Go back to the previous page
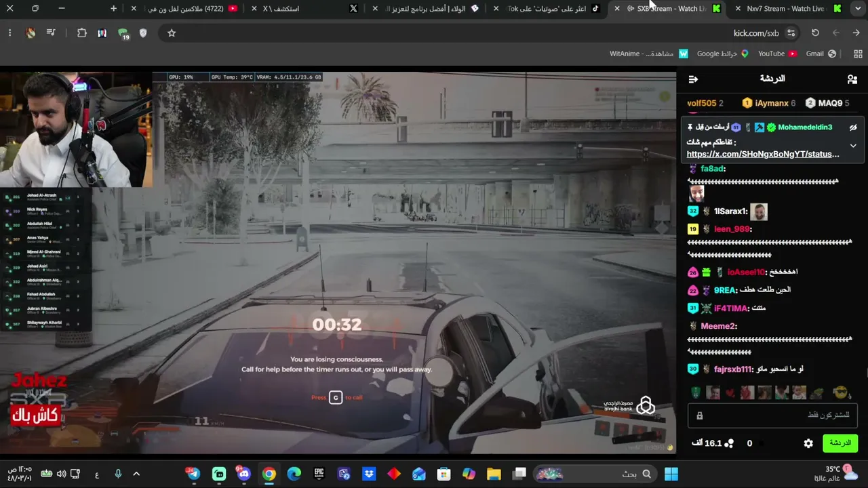 [856, 33]
